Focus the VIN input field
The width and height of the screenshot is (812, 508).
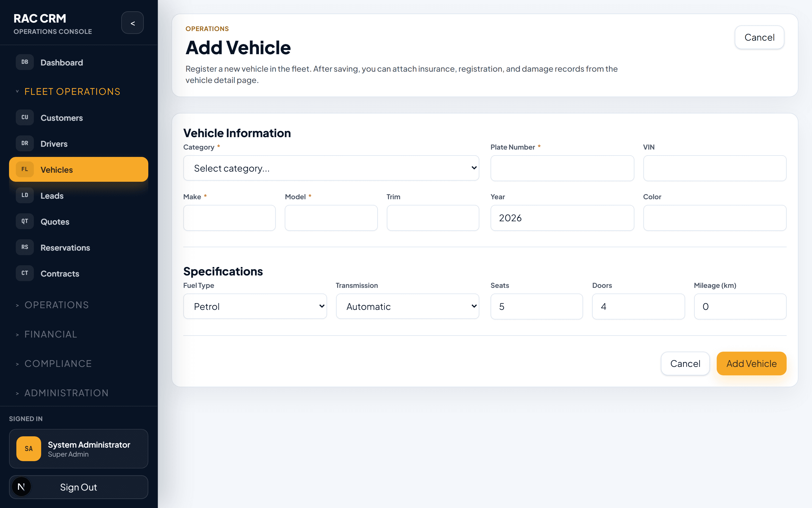(715, 168)
